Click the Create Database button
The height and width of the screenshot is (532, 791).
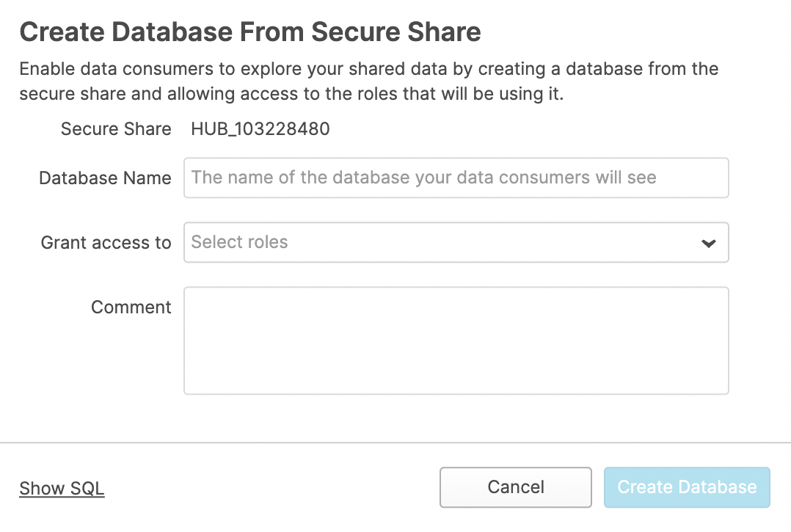(x=686, y=487)
